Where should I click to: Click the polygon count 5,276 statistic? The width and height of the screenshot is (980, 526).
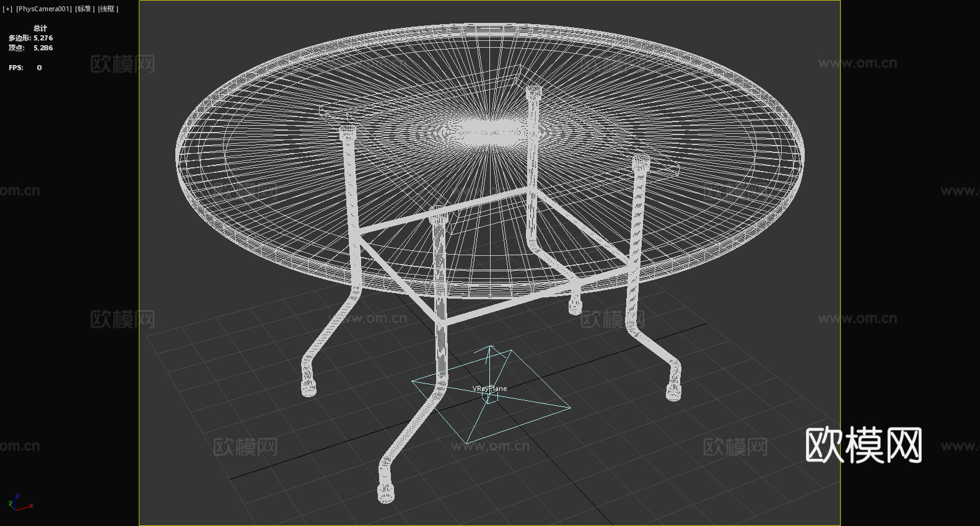43,38
